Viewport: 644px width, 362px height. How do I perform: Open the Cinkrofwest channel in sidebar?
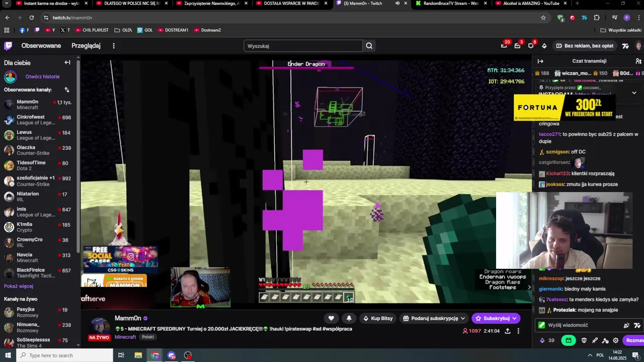click(x=39, y=120)
